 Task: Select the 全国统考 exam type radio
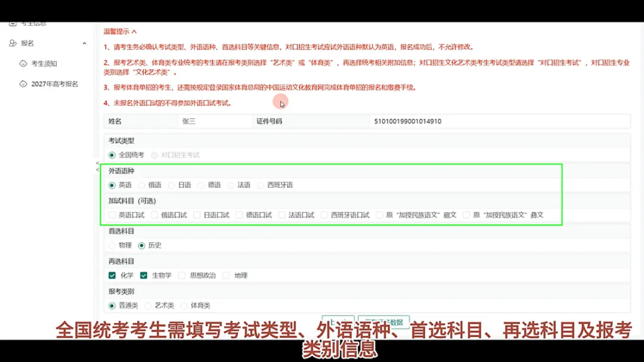click(112, 155)
